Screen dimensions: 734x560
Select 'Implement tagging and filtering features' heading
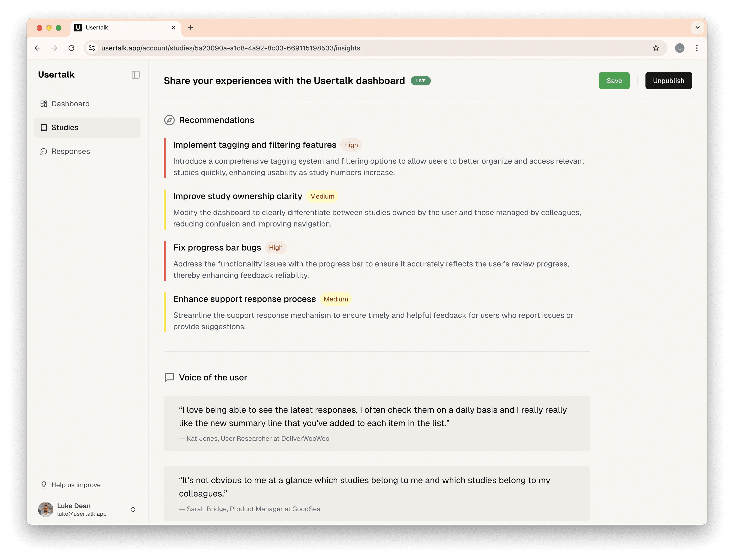tap(255, 145)
